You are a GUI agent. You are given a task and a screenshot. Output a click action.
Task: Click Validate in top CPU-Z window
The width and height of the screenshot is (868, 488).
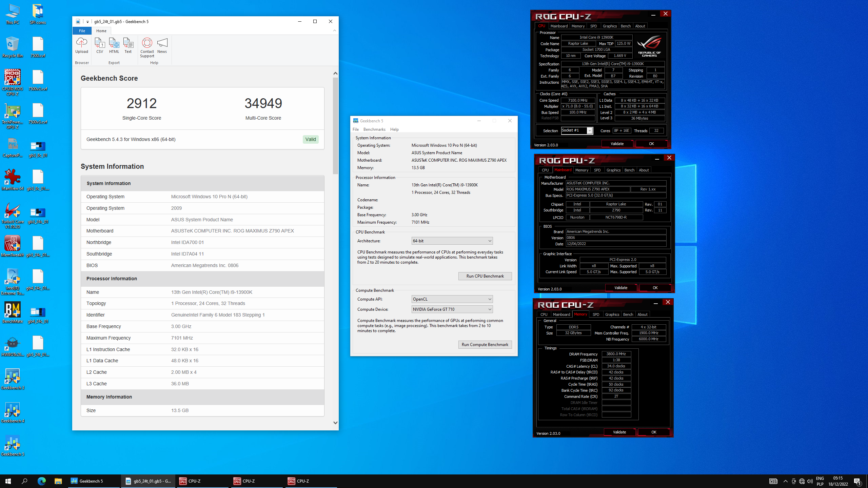[617, 144]
